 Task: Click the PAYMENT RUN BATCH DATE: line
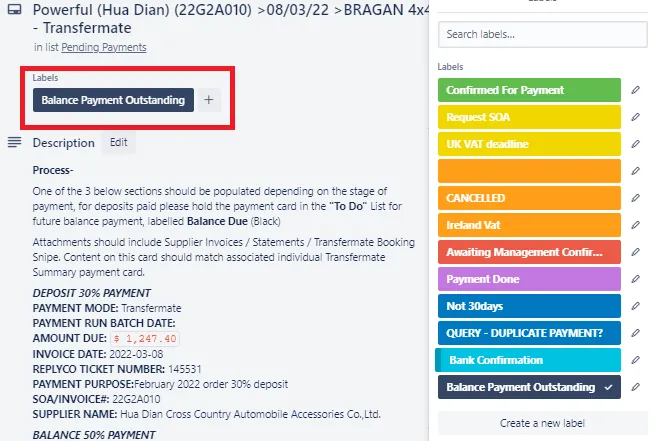coord(104,323)
